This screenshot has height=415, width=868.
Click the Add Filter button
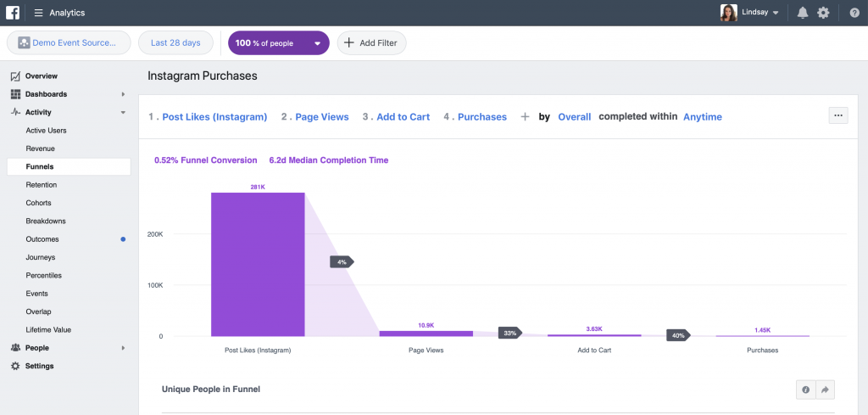point(372,43)
